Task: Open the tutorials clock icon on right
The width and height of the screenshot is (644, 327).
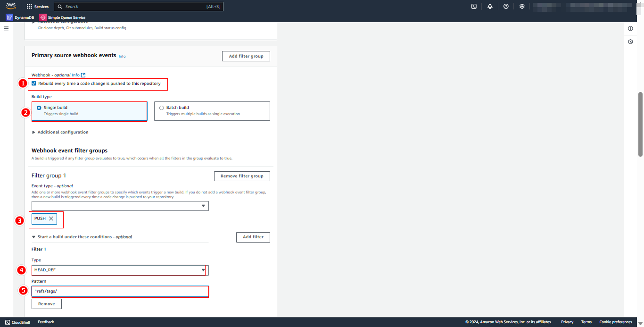Action: 630,42
